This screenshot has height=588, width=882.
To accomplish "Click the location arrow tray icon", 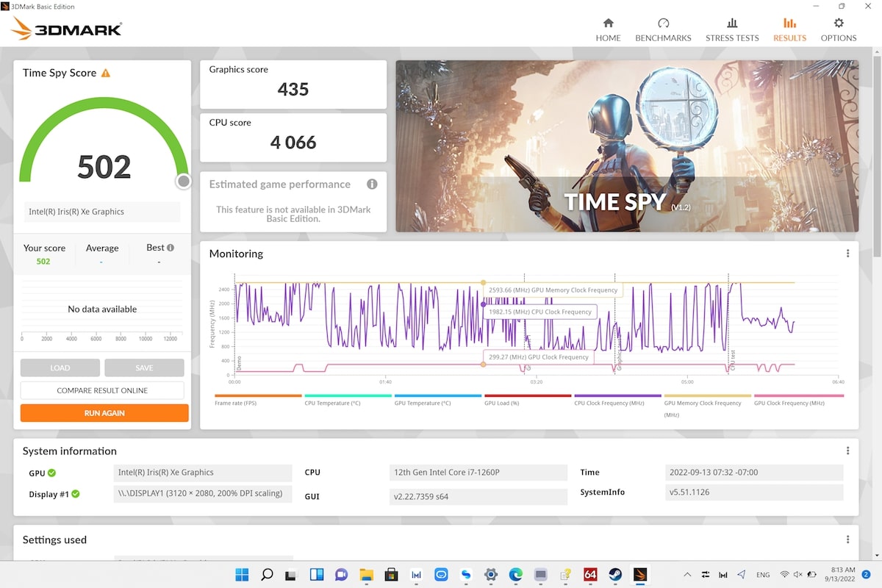I will [741, 574].
